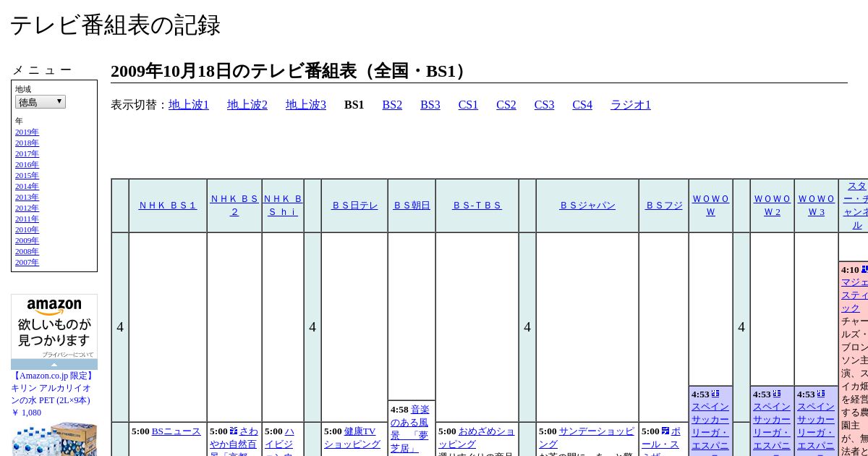Open NHK BS2 channel header link
868x456 pixels.
[234, 206]
